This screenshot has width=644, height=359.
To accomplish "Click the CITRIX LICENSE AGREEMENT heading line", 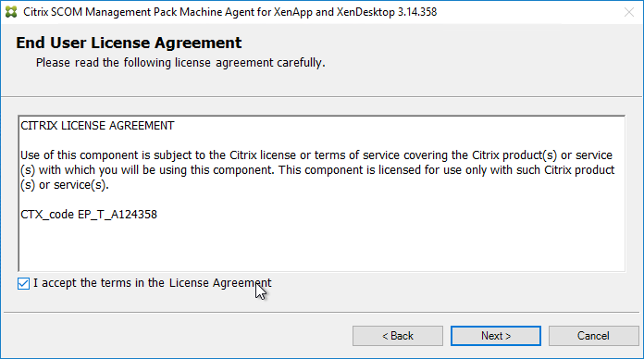I will pos(97,126).
